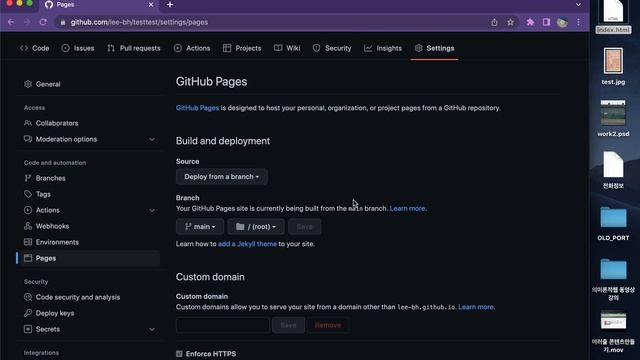The width and height of the screenshot is (640, 360).
Task: Click the Environments server icon
Action: [x=28, y=242]
